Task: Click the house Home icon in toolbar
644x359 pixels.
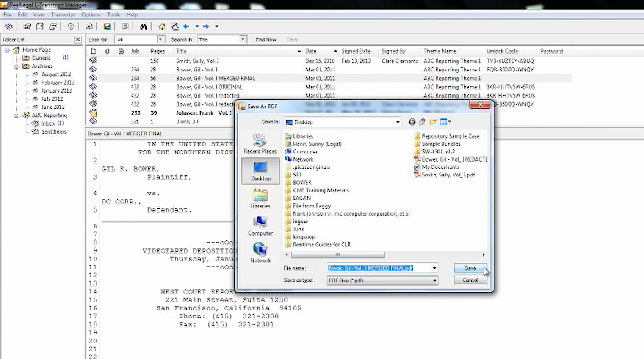Action: pos(162,27)
